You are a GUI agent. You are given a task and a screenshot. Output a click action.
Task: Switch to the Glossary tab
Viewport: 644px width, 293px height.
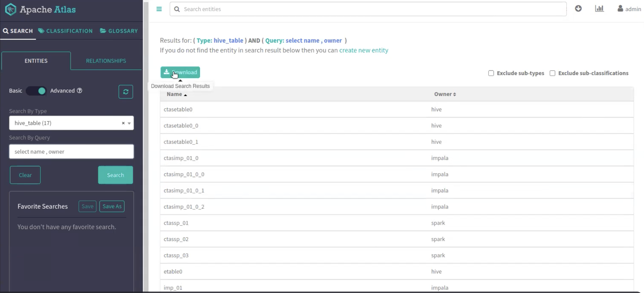click(119, 31)
